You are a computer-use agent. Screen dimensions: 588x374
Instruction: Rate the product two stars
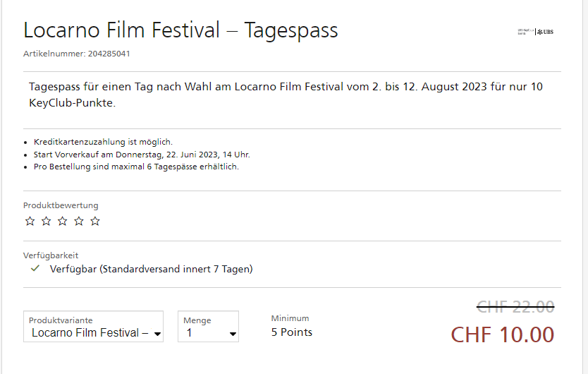pyautogui.click(x=46, y=221)
